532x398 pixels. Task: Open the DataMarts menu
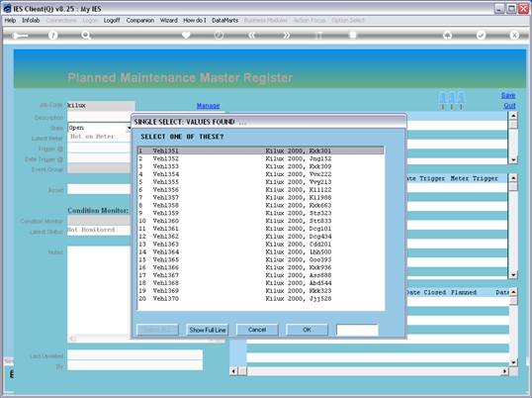point(224,21)
